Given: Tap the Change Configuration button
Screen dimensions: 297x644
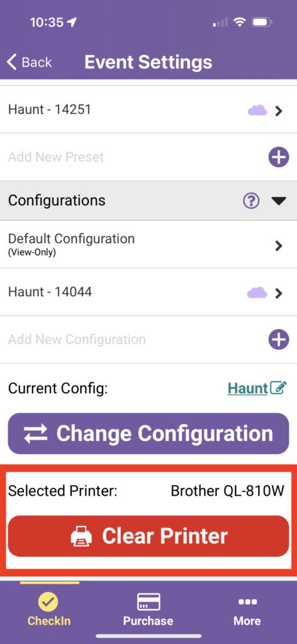Looking at the screenshot, I should [x=148, y=434].
